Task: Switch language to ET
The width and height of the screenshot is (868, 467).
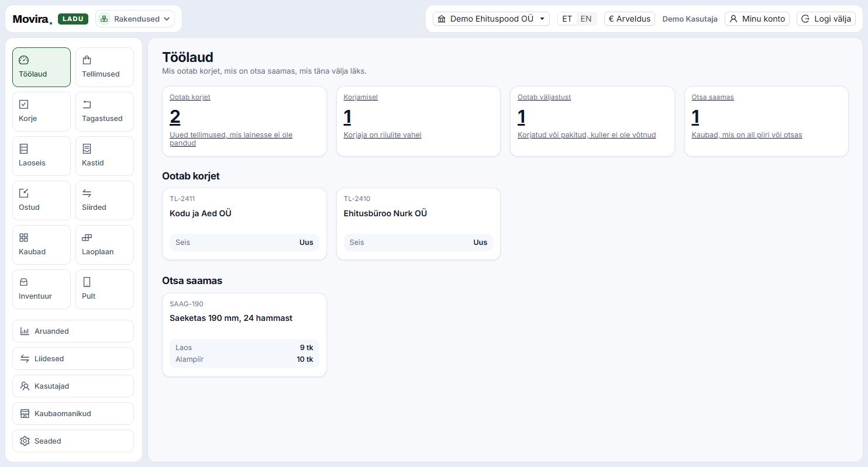Action: pyautogui.click(x=567, y=19)
